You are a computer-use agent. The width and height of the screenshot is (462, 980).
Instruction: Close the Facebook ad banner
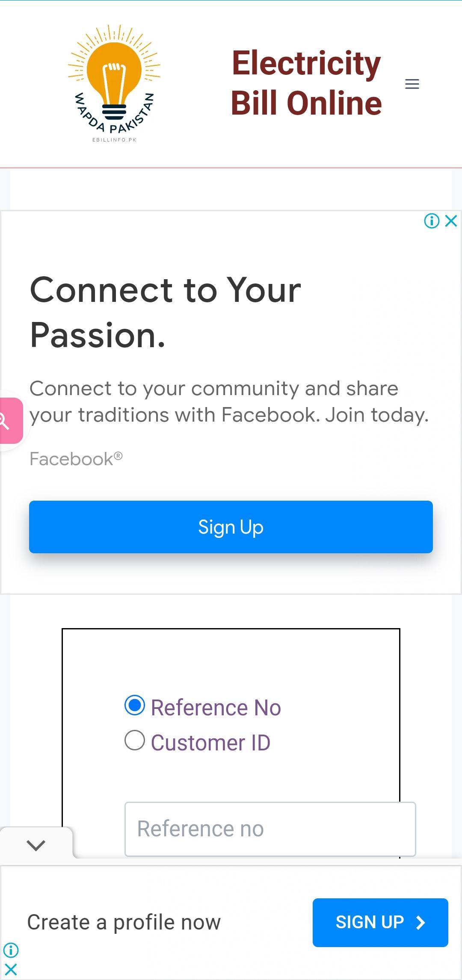[451, 221]
